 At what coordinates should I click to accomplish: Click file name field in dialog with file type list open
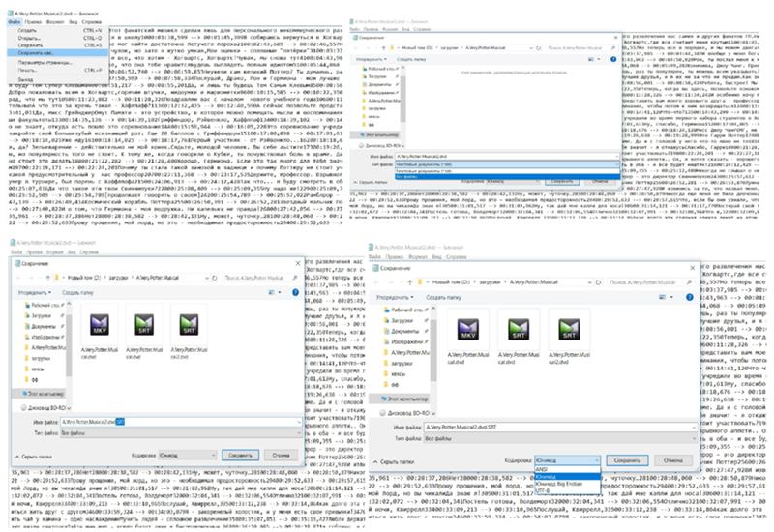[x=507, y=156]
